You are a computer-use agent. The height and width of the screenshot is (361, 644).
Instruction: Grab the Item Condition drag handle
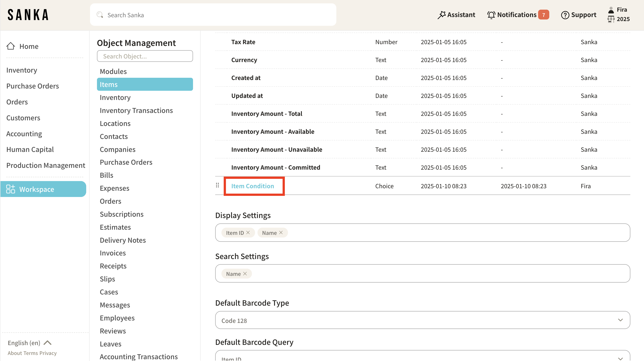[x=217, y=185]
